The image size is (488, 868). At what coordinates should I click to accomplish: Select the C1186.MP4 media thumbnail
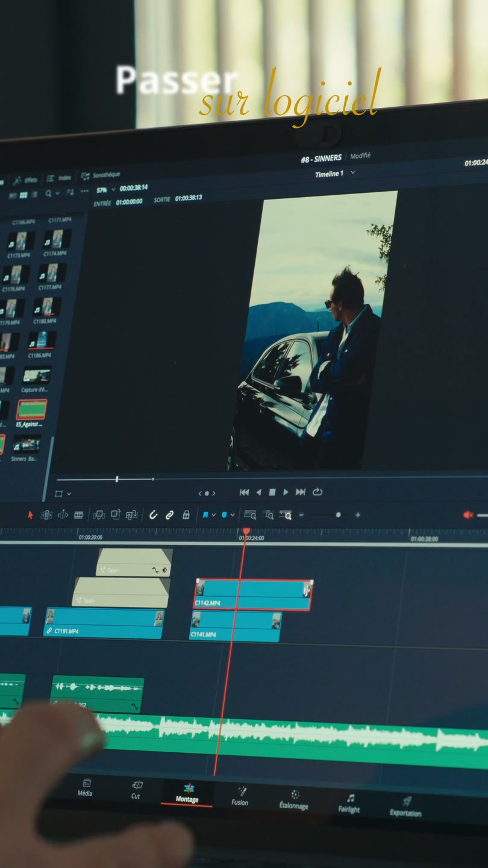[42, 341]
